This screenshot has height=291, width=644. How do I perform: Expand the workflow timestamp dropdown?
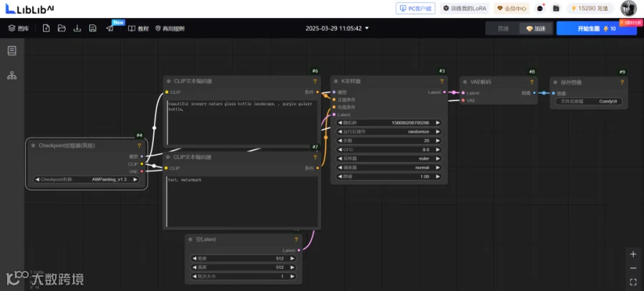coord(367,29)
